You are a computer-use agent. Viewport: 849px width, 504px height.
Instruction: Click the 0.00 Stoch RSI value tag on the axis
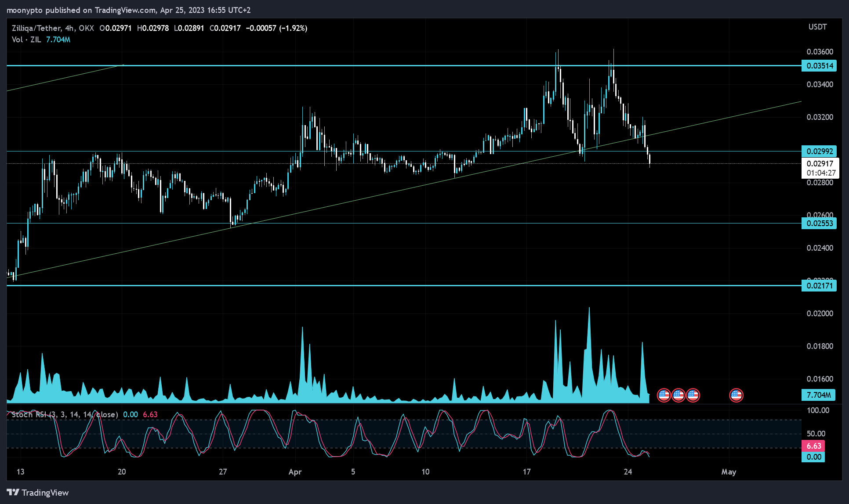(x=814, y=457)
